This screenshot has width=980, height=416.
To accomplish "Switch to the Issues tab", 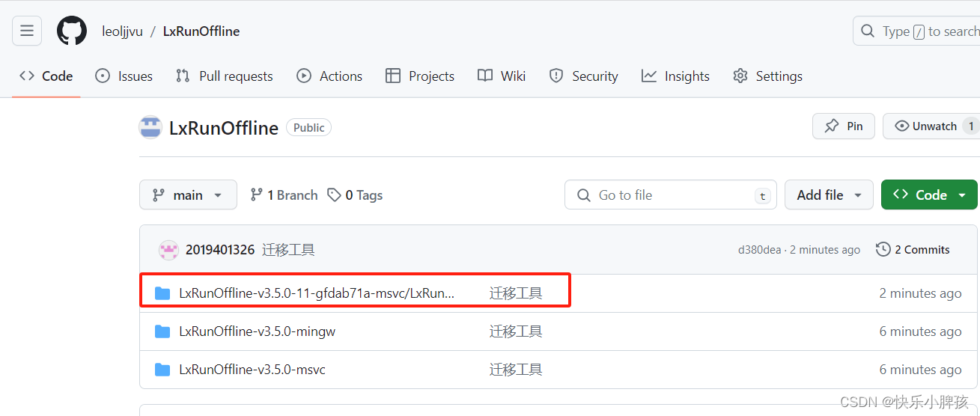I will [124, 76].
